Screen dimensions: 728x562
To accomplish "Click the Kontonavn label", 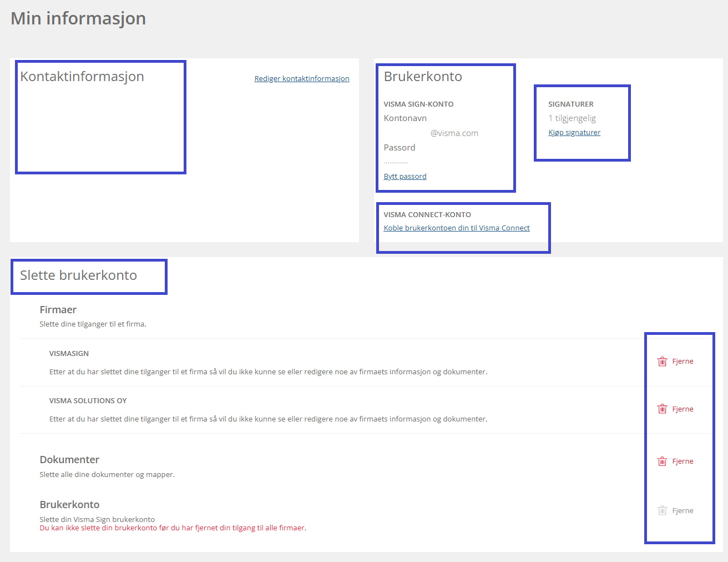I will (405, 118).
